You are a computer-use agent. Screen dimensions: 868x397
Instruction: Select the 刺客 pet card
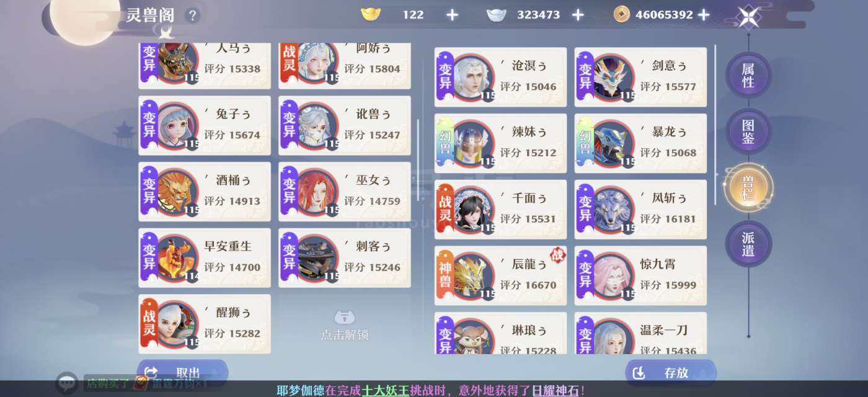pos(345,257)
